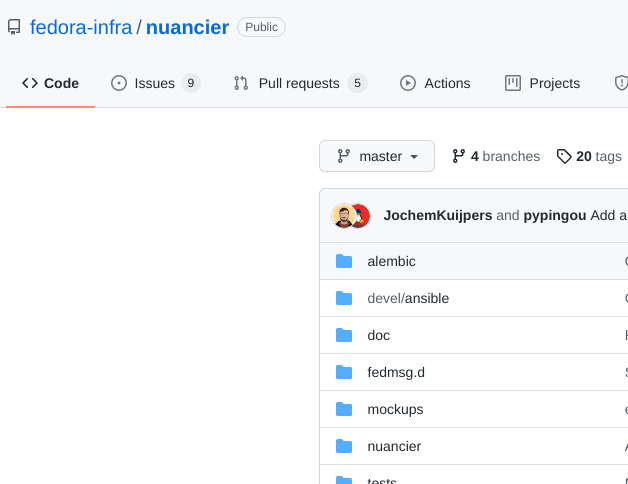The height and width of the screenshot is (484, 628).
Task: Open the tests folder
Action: tap(382, 480)
